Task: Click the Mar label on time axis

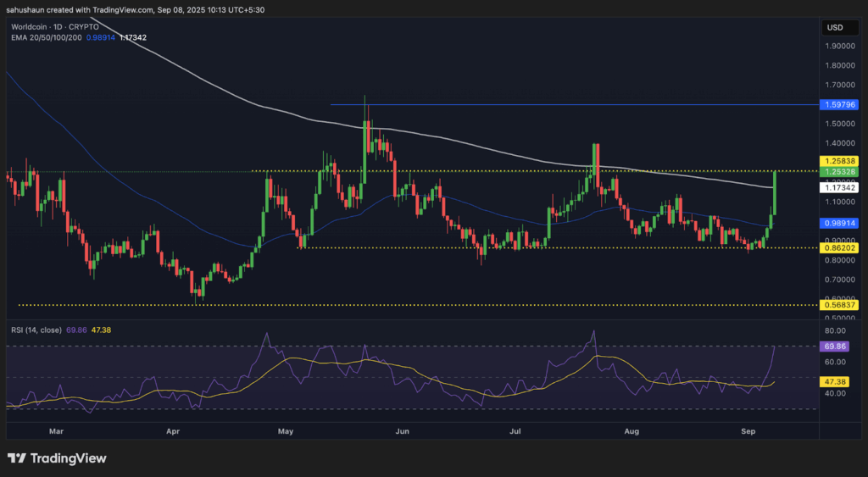Action: tap(56, 431)
